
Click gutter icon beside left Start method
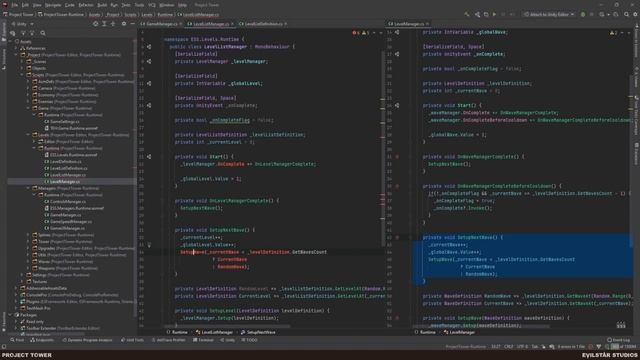click(x=149, y=157)
